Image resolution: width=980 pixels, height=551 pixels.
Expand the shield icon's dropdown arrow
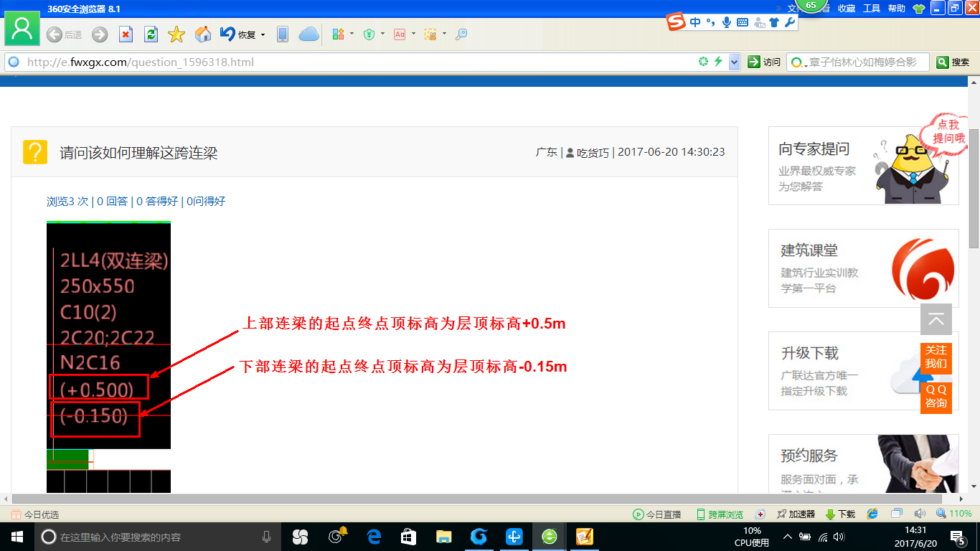[382, 34]
